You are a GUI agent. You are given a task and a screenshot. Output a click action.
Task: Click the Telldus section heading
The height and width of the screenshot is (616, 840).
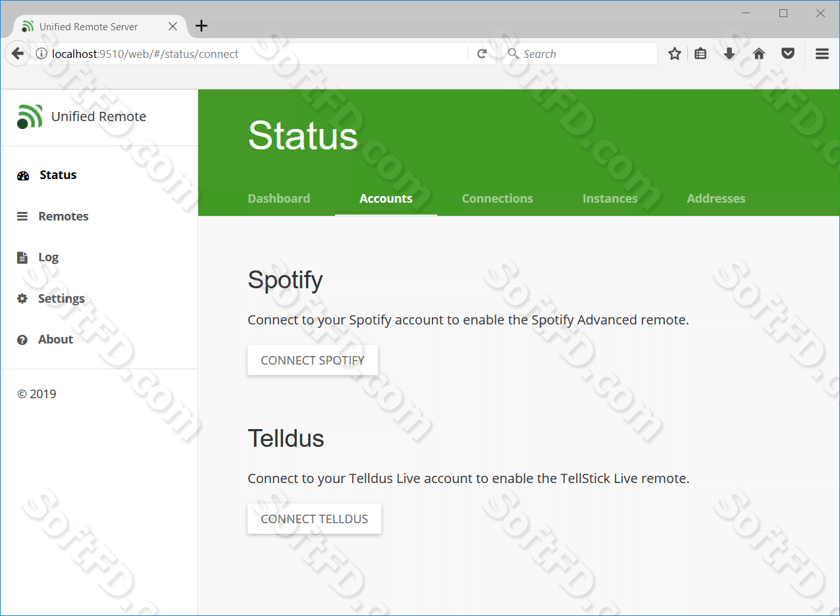coord(286,438)
